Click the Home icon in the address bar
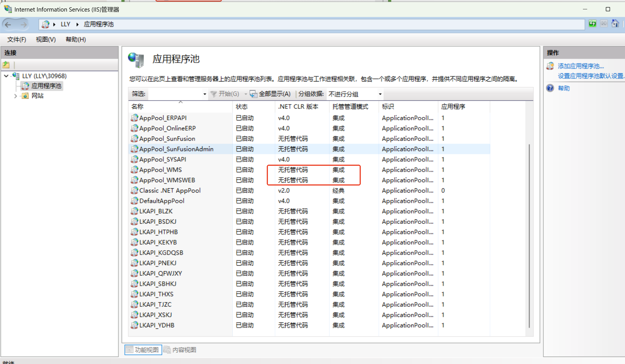 pos(615,23)
